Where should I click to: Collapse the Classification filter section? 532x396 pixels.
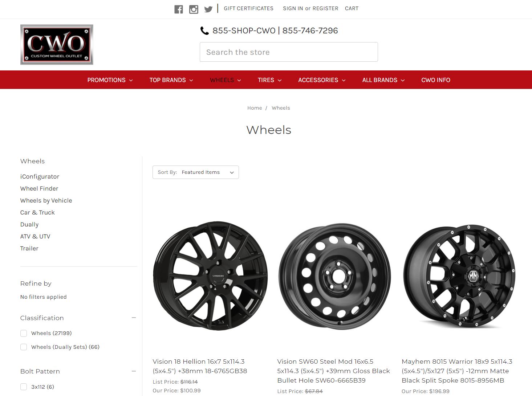click(x=134, y=318)
